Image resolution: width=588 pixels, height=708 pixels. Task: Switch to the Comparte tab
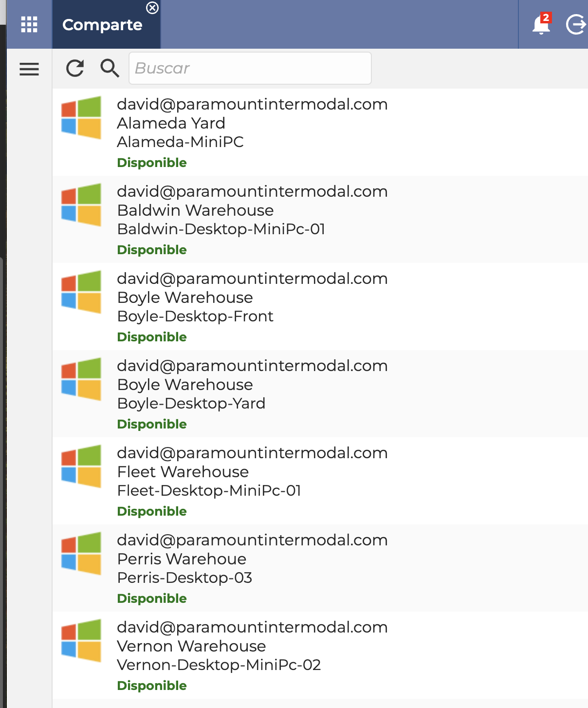click(x=102, y=25)
